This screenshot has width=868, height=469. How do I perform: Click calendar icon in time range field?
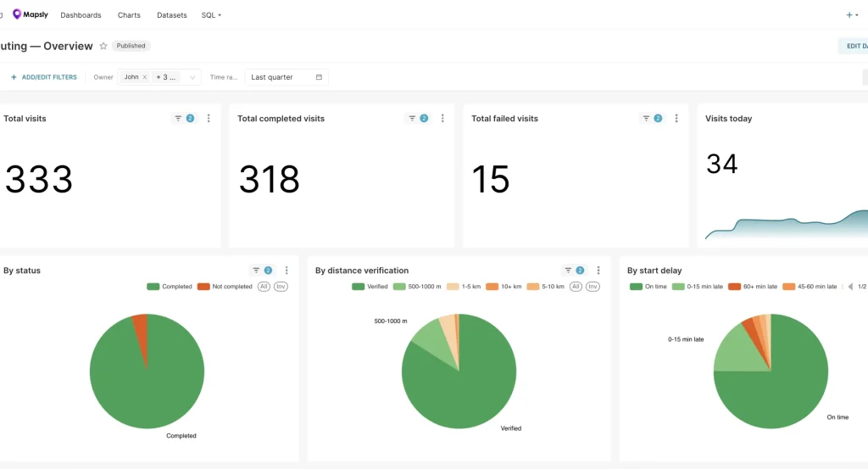pyautogui.click(x=319, y=77)
